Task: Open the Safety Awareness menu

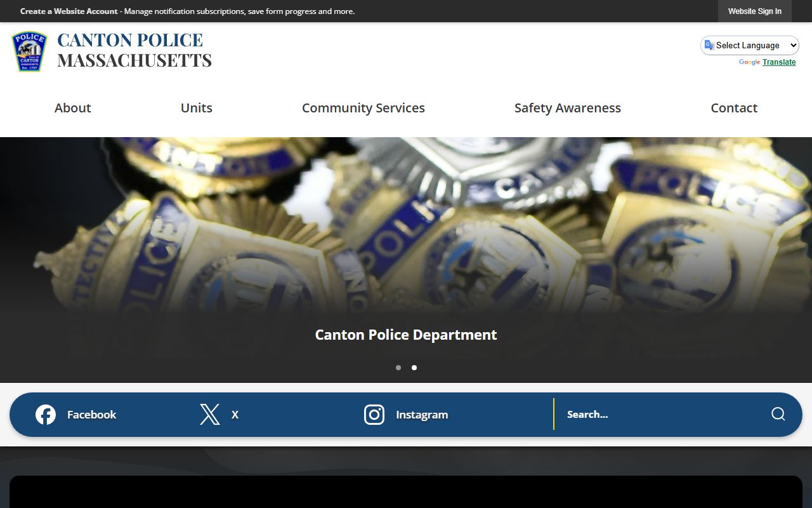Action: (568, 108)
